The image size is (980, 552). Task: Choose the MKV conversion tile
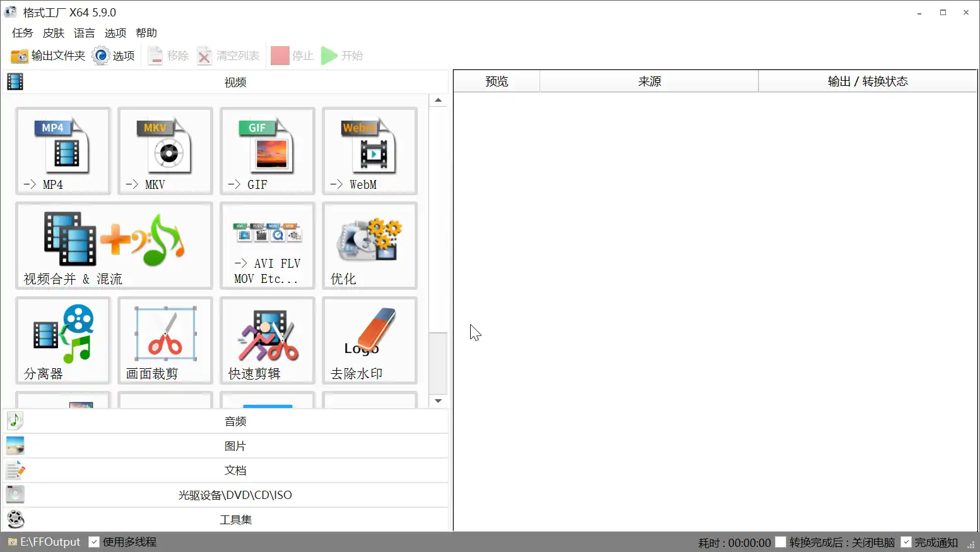165,151
